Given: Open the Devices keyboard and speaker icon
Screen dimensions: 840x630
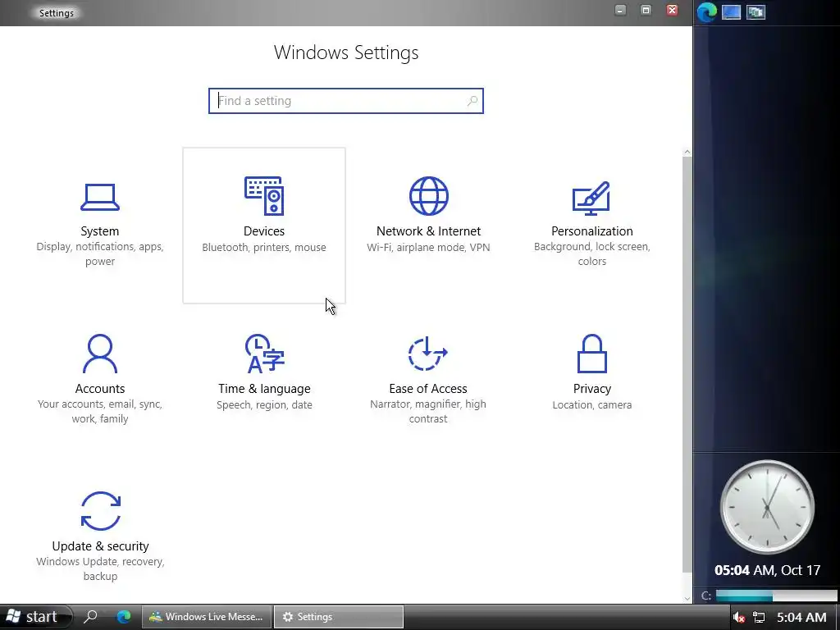Looking at the screenshot, I should [264, 195].
